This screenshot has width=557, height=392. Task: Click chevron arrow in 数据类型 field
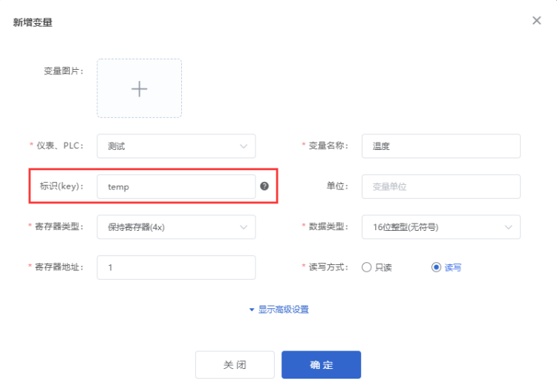509,227
